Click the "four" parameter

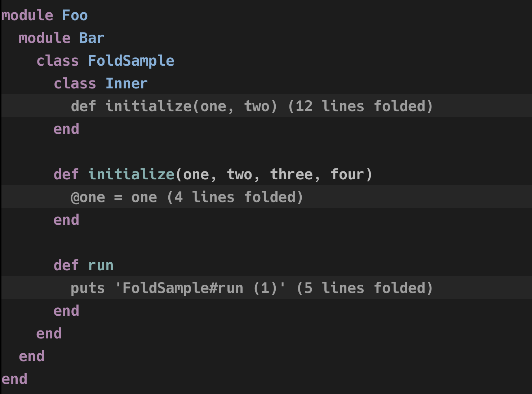[x=347, y=175]
